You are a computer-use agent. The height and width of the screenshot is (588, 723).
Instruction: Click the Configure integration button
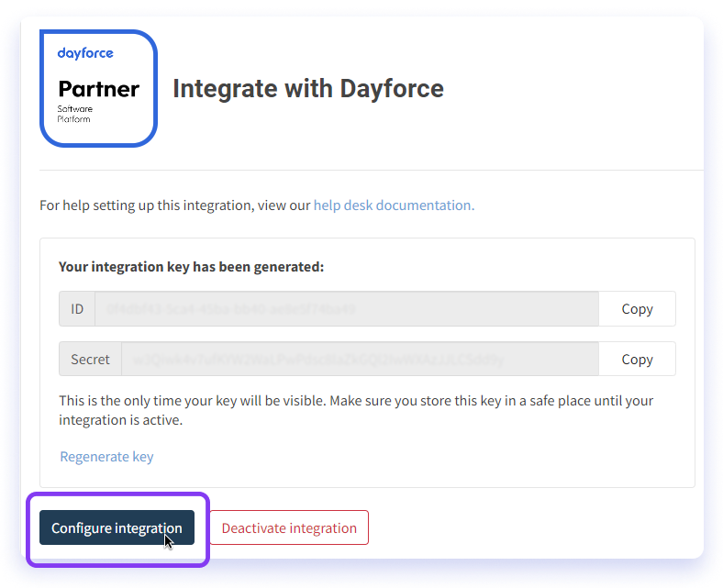click(x=117, y=527)
